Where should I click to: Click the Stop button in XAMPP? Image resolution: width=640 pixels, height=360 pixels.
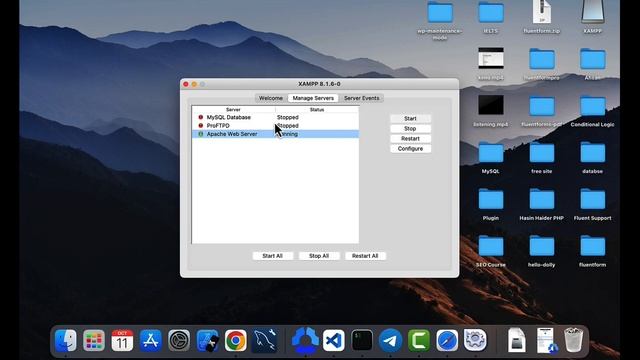pos(410,129)
